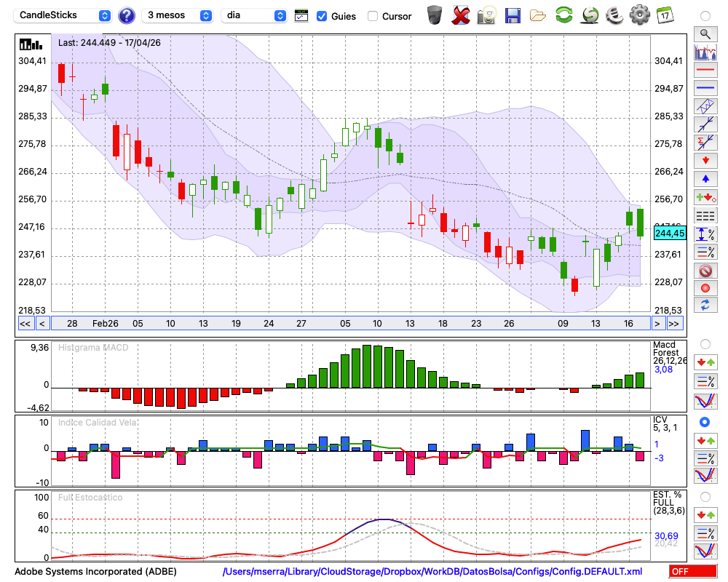Open the dia interval dropdown

coord(254,15)
